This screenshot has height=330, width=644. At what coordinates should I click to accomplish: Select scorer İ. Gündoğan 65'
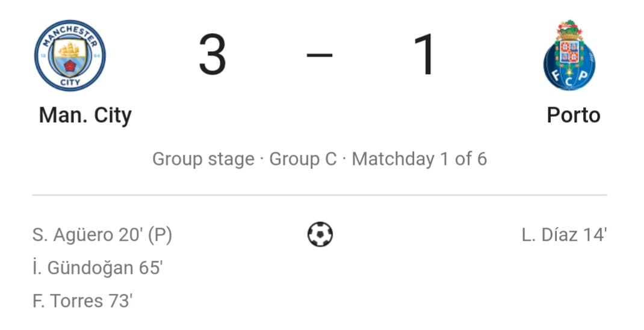98,268
